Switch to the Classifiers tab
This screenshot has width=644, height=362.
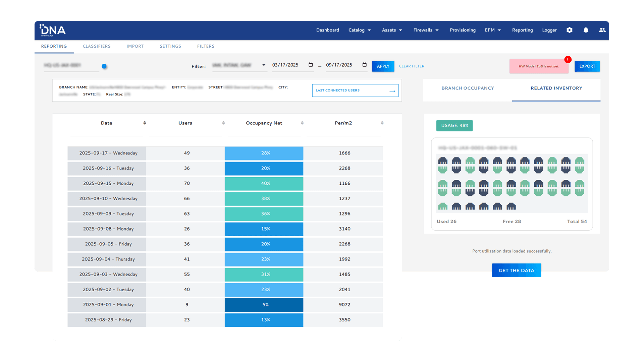[x=97, y=46]
